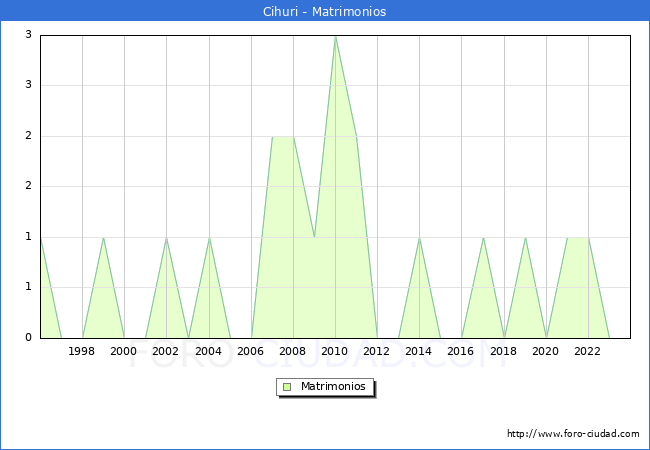Click the 2002 x-axis label
Viewport: 650px width, 450px height.
click(x=166, y=351)
